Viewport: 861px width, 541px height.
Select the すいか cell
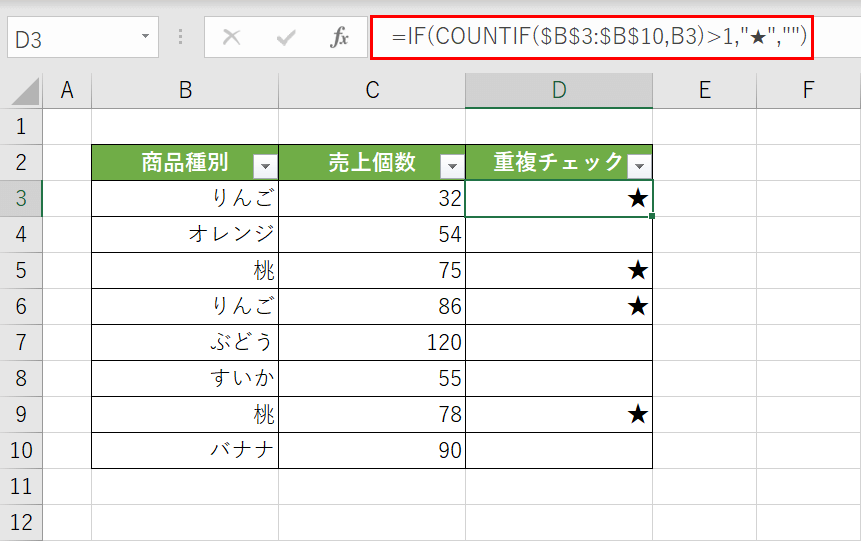[x=185, y=378]
